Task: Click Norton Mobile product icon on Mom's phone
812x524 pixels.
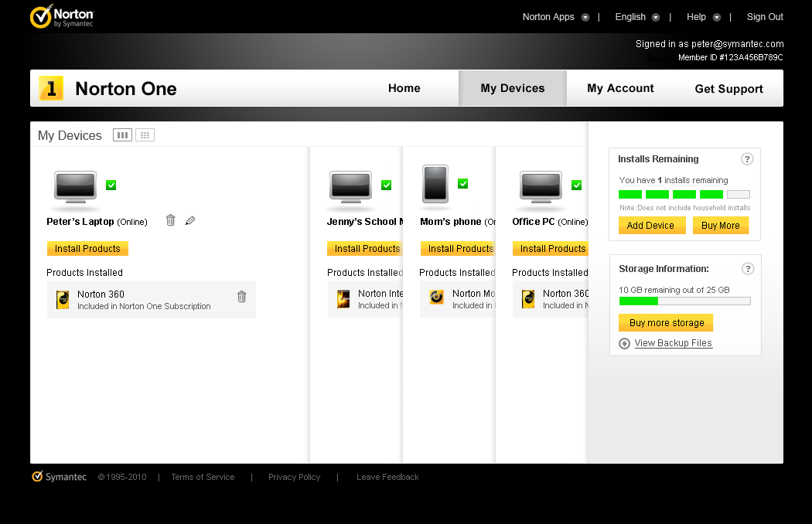Action: pyautogui.click(x=437, y=297)
